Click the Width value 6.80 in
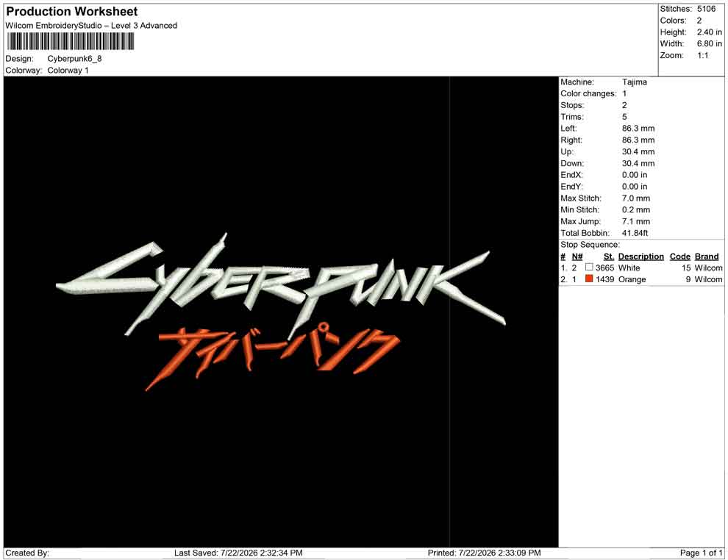 tap(709, 43)
